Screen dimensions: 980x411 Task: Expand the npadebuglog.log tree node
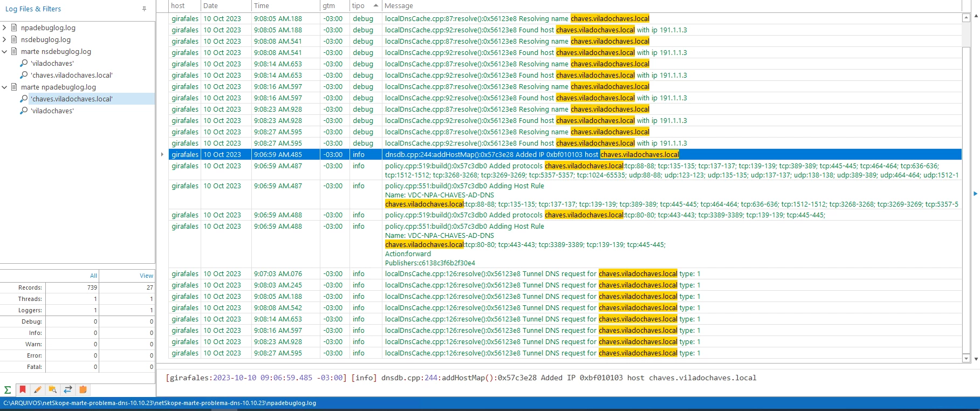(x=4, y=28)
